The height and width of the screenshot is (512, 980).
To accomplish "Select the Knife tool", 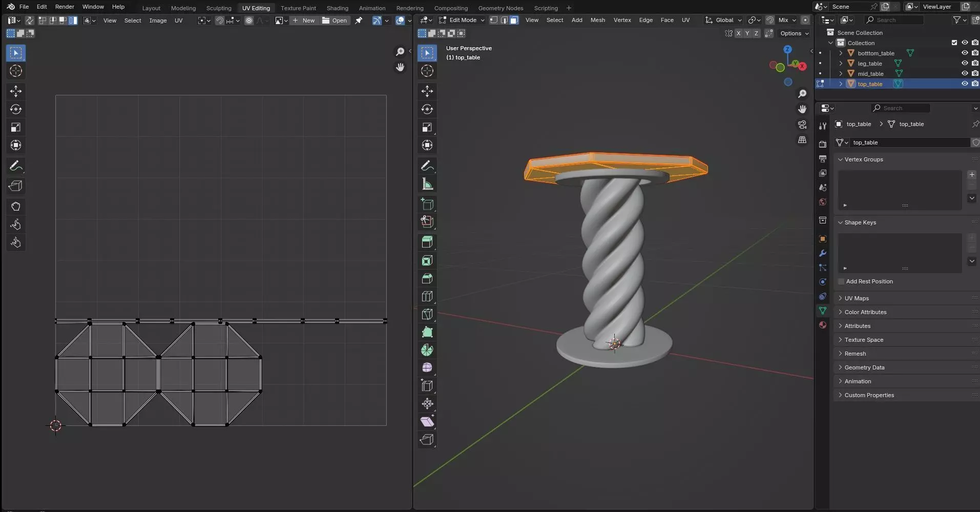I will [427, 314].
